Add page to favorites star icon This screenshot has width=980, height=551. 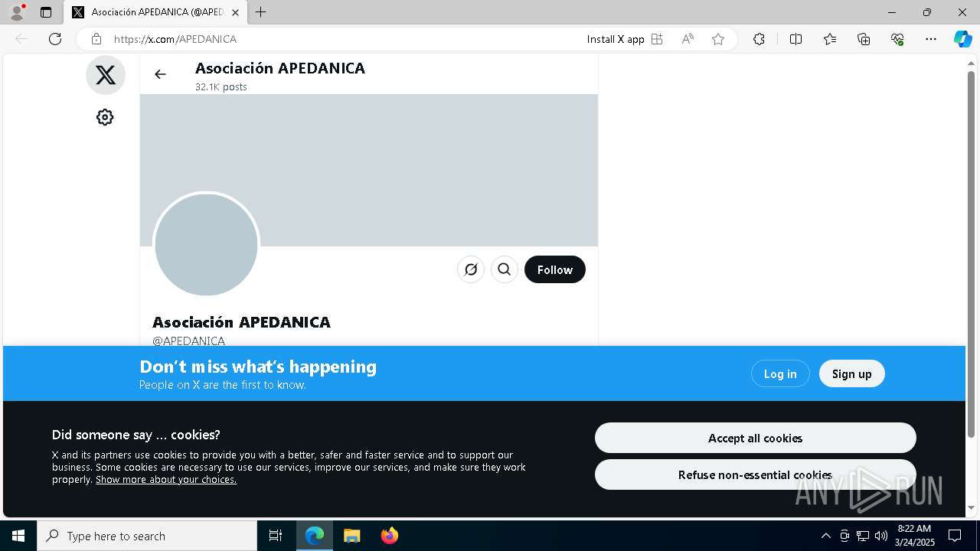click(x=718, y=39)
